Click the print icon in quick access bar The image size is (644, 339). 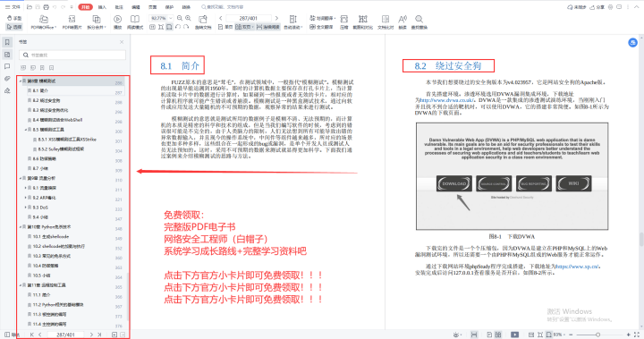(46, 7)
